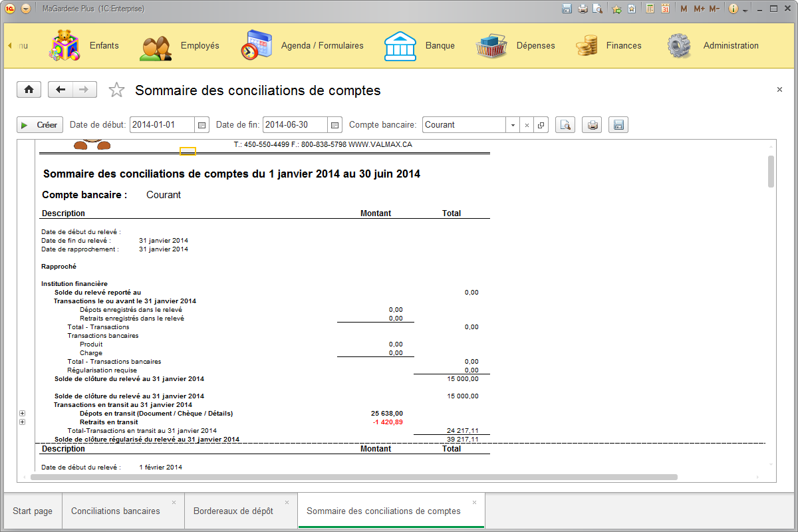Screen dimensions: 798x532
Task: Return home using the house icon
Action: (x=29, y=89)
